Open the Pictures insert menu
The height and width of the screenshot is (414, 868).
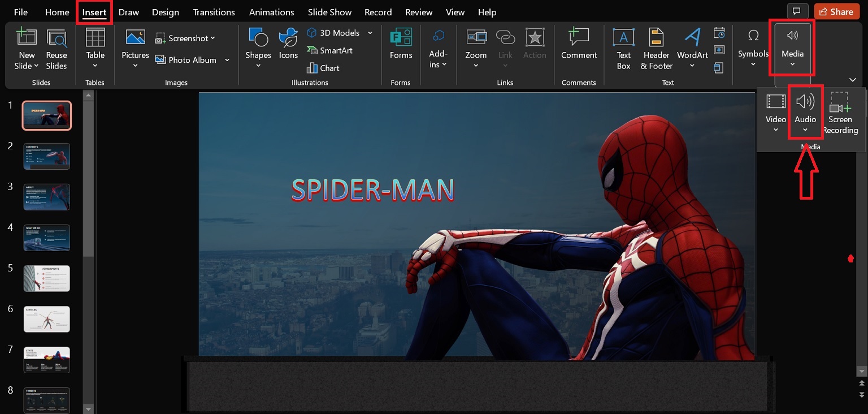(135, 49)
